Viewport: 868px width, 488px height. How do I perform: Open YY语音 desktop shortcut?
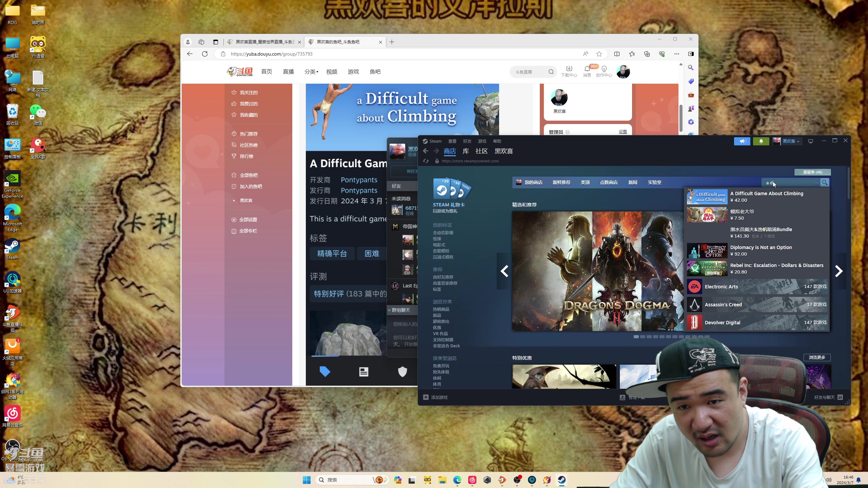(38, 47)
